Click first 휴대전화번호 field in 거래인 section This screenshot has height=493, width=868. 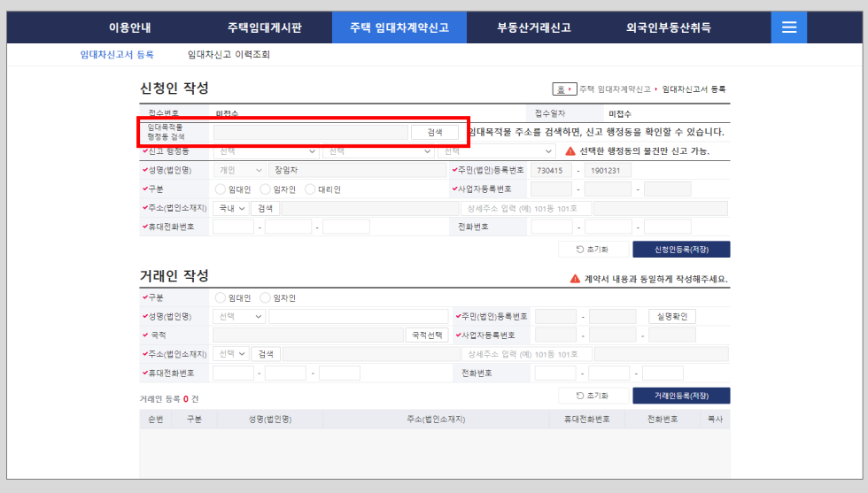(233, 373)
